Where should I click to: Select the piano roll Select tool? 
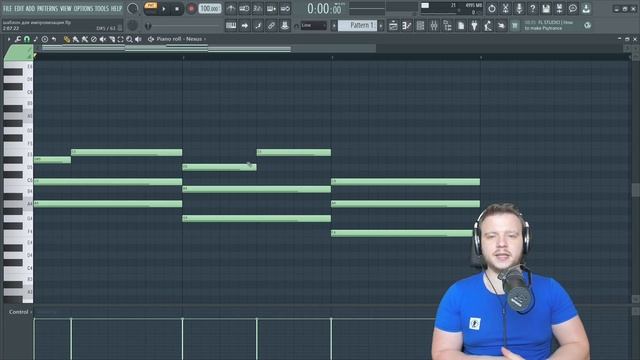(x=120, y=39)
